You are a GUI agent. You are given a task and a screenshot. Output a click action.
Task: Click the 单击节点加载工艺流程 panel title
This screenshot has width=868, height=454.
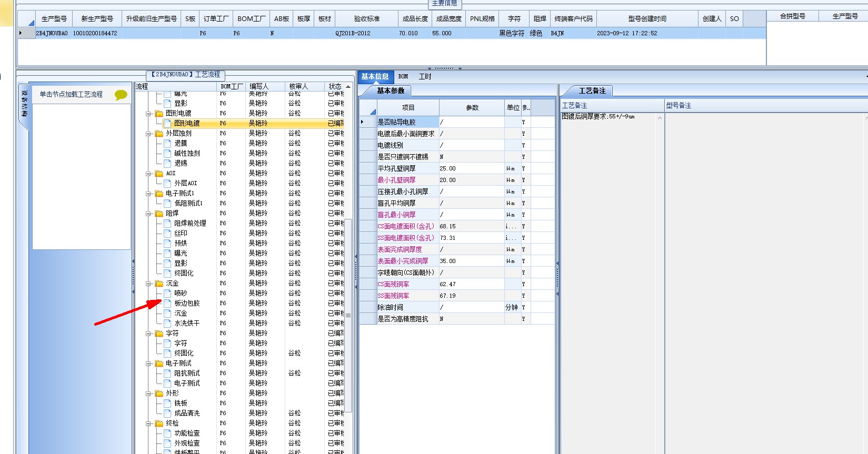71,95
